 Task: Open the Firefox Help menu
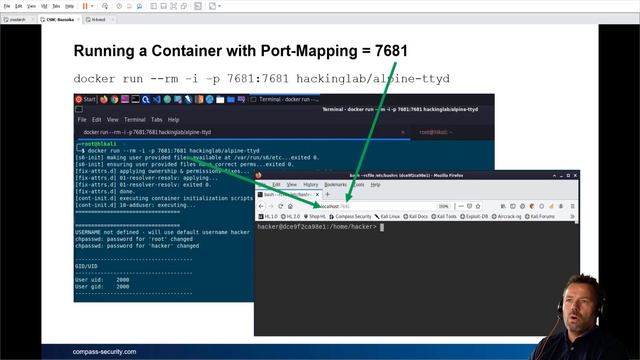pyautogui.click(x=375, y=184)
